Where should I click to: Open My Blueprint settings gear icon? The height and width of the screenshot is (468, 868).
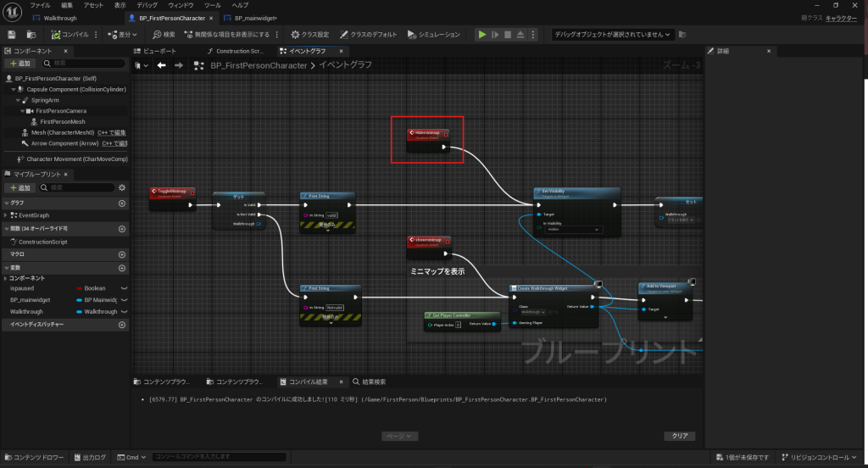click(x=122, y=187)
